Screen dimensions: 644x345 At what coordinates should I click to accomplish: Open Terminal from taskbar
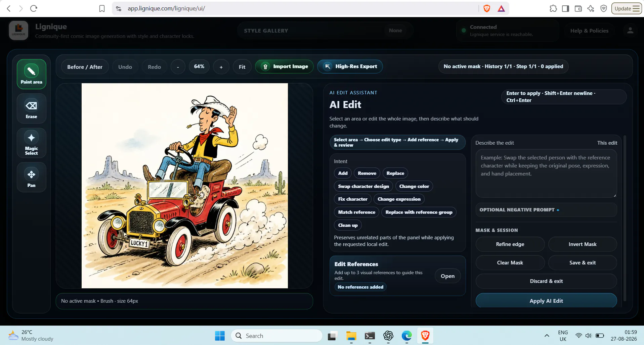[370, 336]
